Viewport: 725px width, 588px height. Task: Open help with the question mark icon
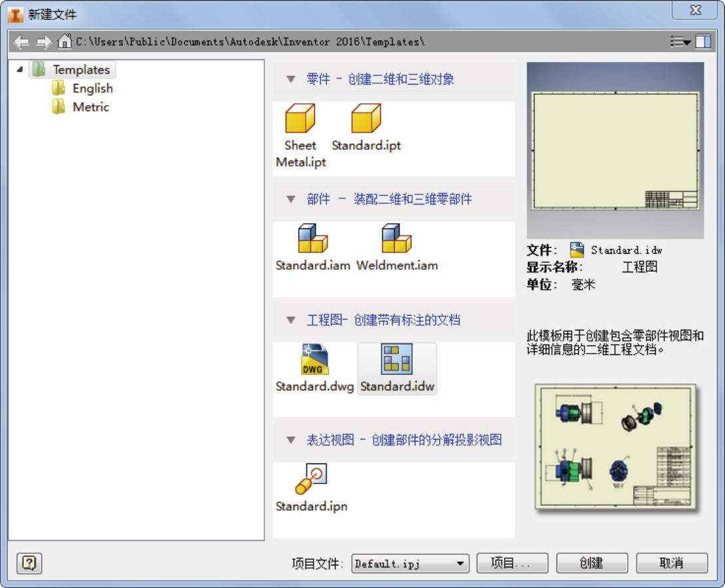click(29, 563)
